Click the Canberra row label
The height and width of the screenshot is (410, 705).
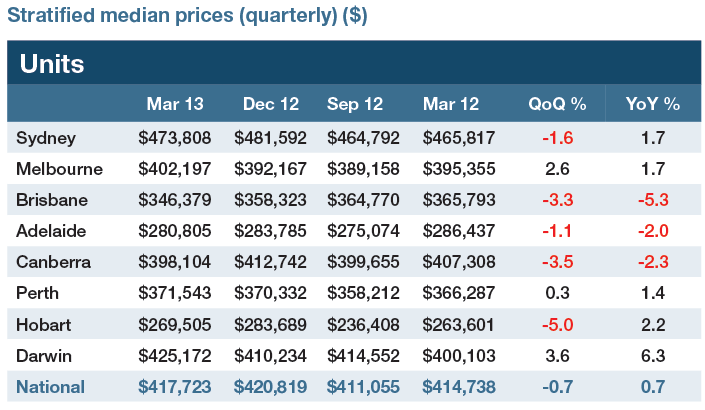[x=54, y=261]
